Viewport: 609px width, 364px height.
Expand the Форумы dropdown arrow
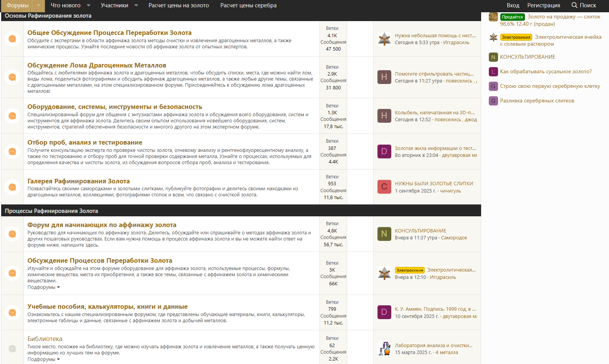point(38,5)
